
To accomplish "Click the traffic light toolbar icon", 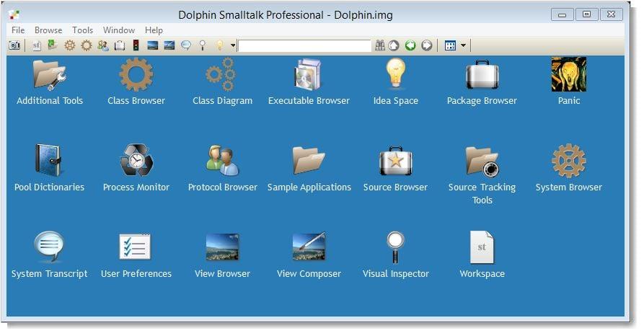I will tap(136, 45).
